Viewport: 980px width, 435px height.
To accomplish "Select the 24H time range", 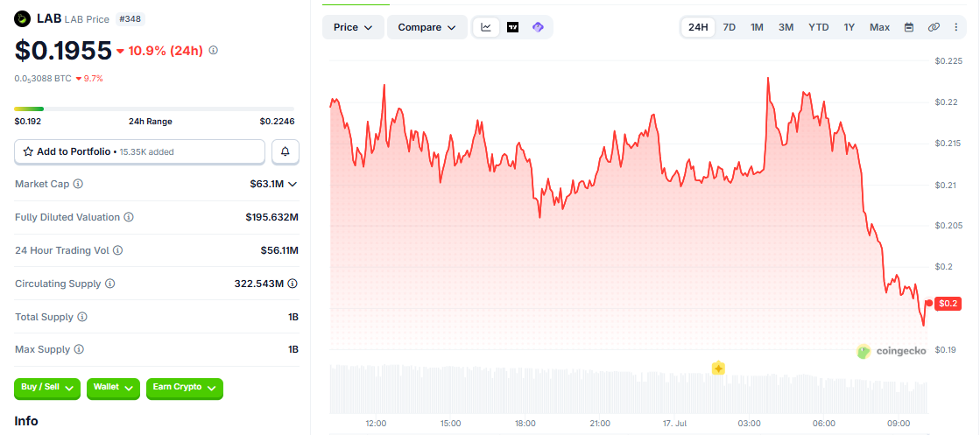I will pos(698,27).
